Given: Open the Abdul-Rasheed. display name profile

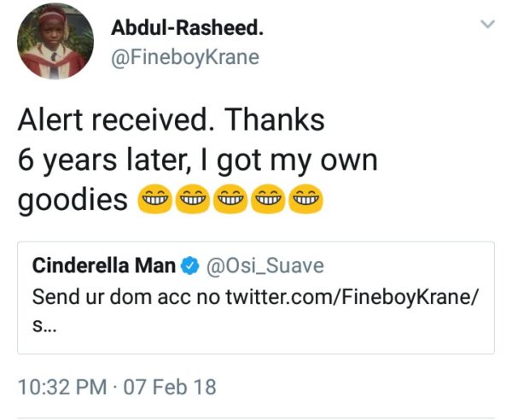Looking at the screenshot, I should click(187, 28).
